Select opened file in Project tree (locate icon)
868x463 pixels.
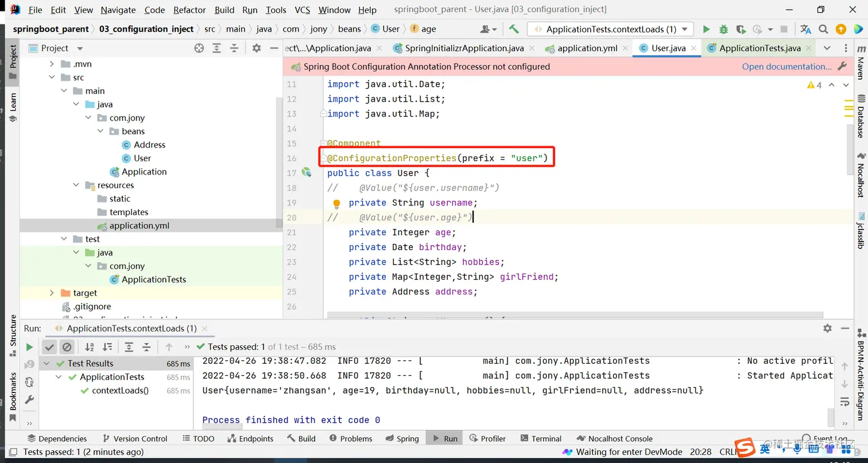[x=199, y=48]
